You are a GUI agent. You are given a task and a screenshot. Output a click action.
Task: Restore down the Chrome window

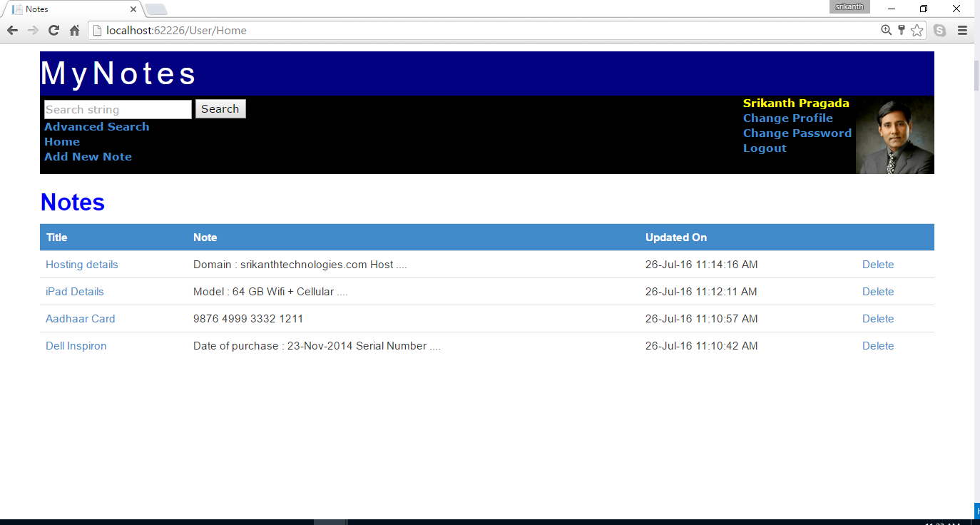924,9
